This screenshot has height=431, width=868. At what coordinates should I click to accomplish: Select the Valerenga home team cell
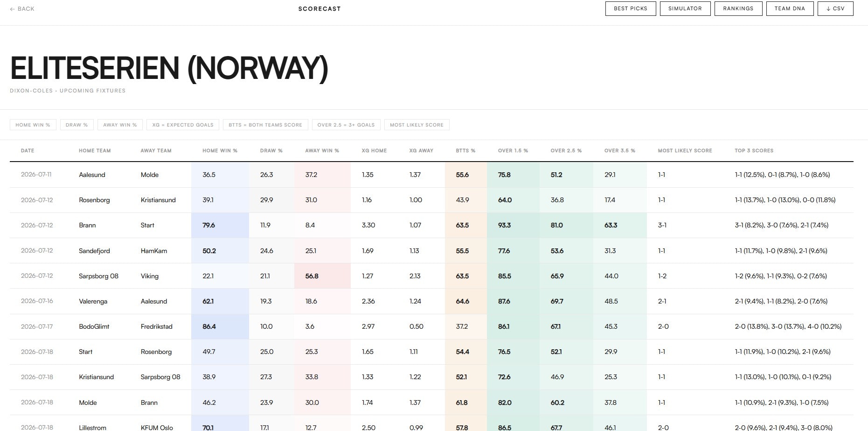pos(93,301)
